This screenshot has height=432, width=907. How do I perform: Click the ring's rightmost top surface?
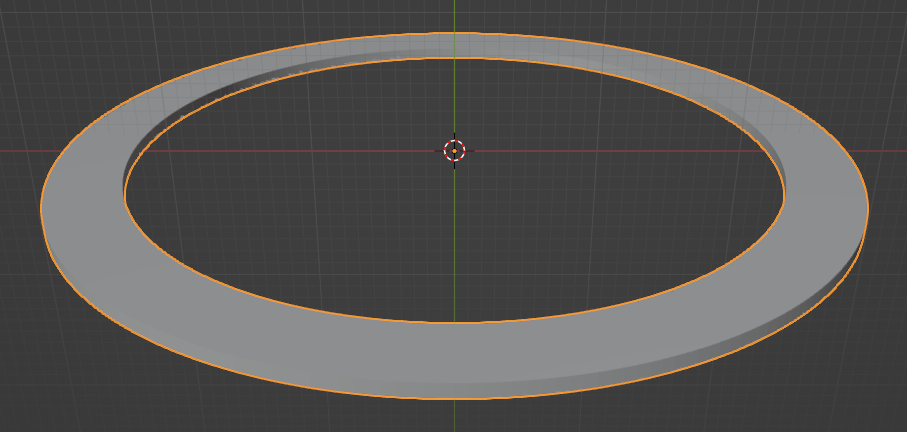(826, 205)
